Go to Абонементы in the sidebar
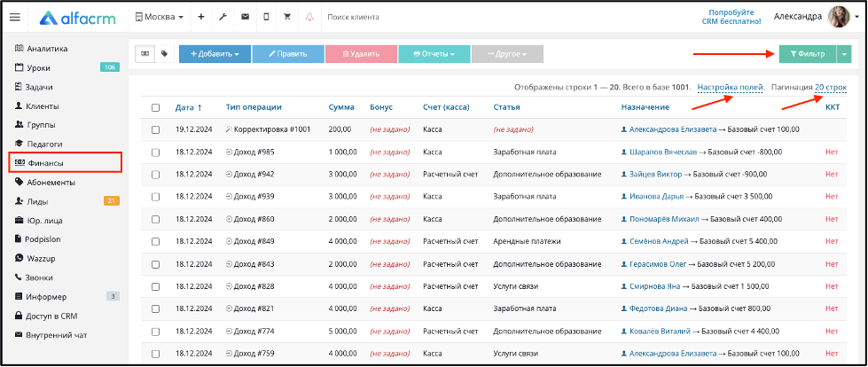 51,182
